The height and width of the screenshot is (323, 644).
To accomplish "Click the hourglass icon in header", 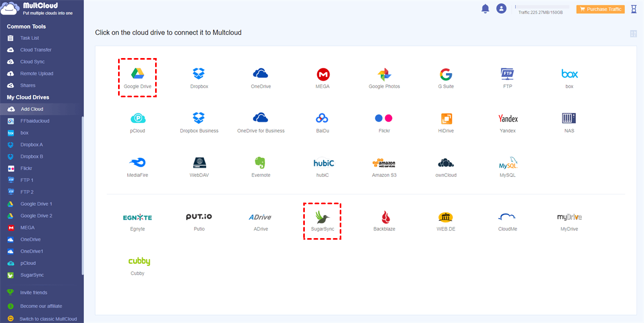I will (633, 9).
